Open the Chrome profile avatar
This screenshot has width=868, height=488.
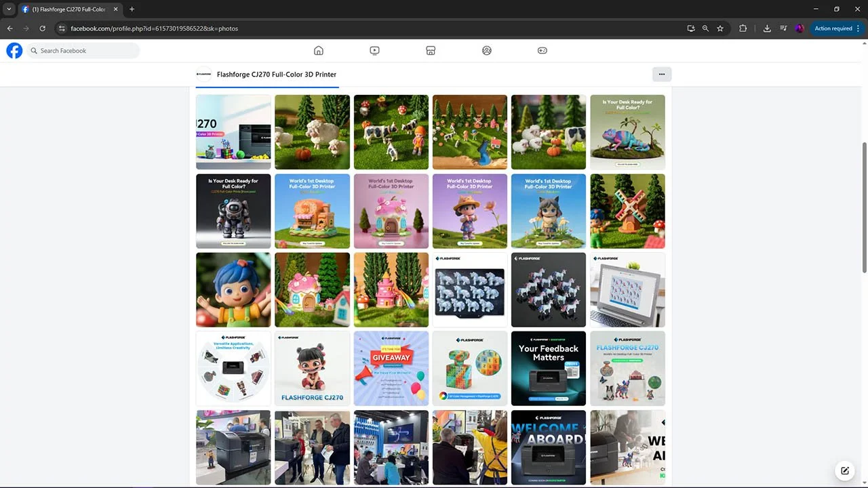click(800, 28)
